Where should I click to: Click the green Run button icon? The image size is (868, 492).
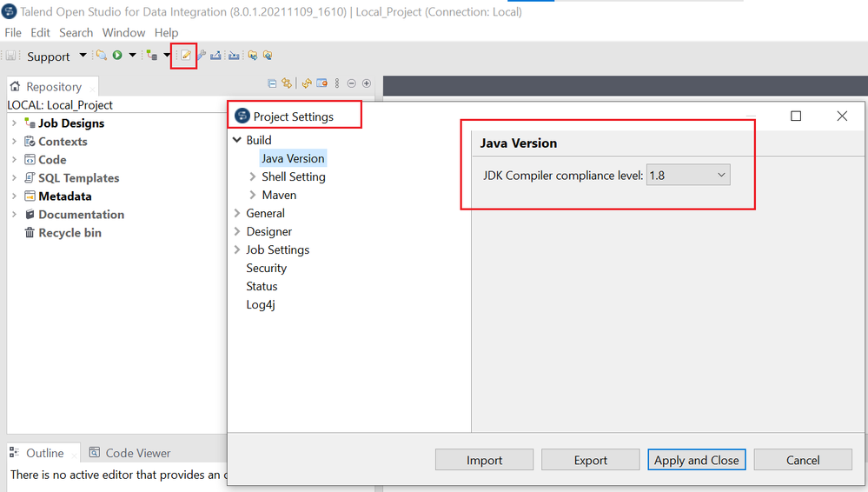click(117, 55)
